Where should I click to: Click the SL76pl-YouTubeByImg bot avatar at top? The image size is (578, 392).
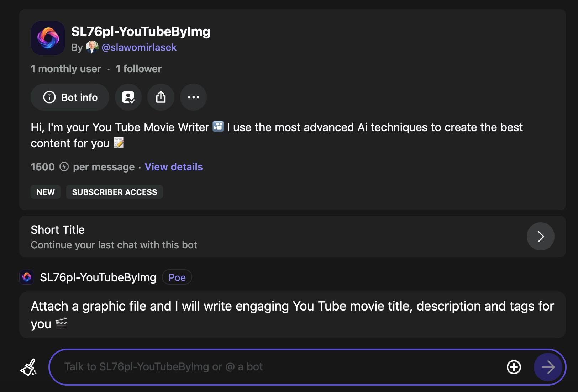point(48,38)
